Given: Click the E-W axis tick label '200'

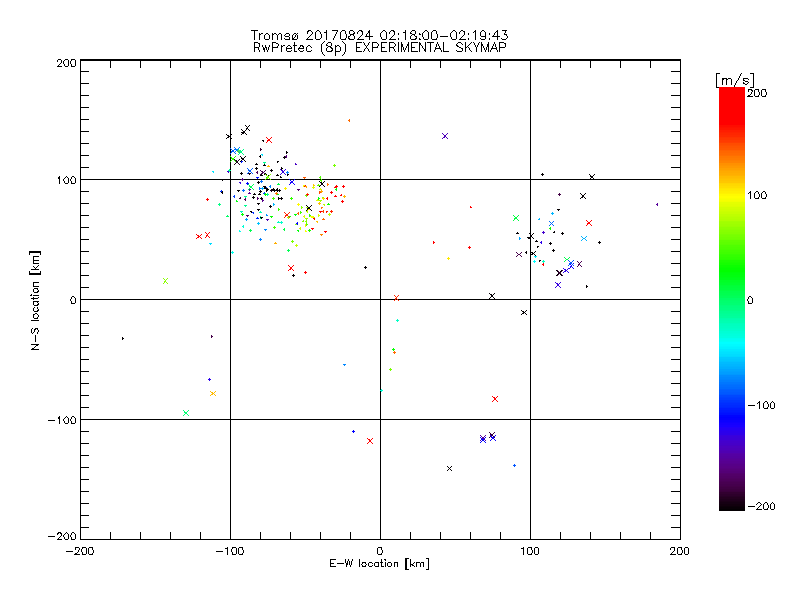Looking at the screenshot, I should coord(680,551).
